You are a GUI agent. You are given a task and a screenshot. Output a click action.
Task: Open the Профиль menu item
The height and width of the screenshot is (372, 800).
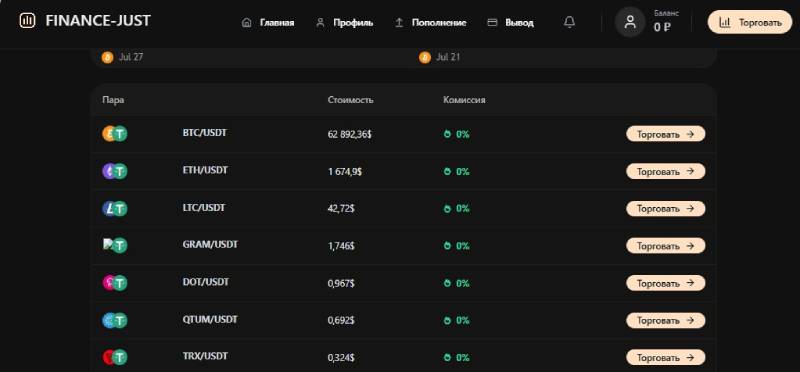coord(345,23)
